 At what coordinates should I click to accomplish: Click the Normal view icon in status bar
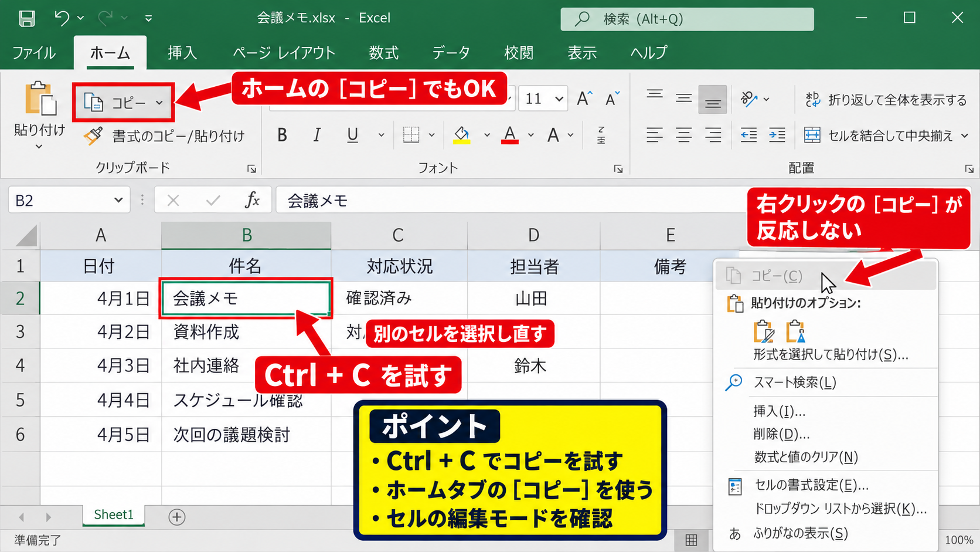pyautogui.click(x=691, y=540)
